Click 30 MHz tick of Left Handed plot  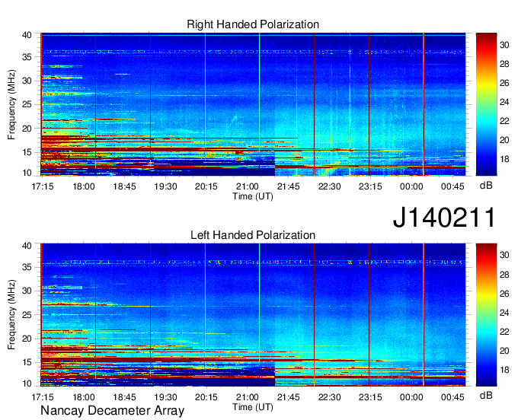tap(27, 291)
